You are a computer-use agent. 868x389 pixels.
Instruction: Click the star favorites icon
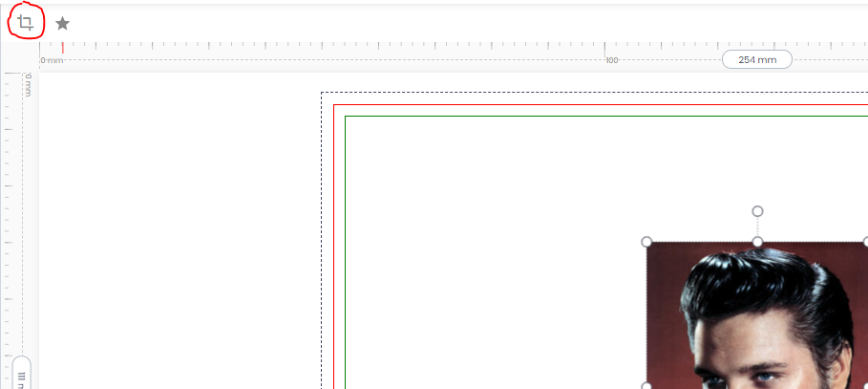62,23
